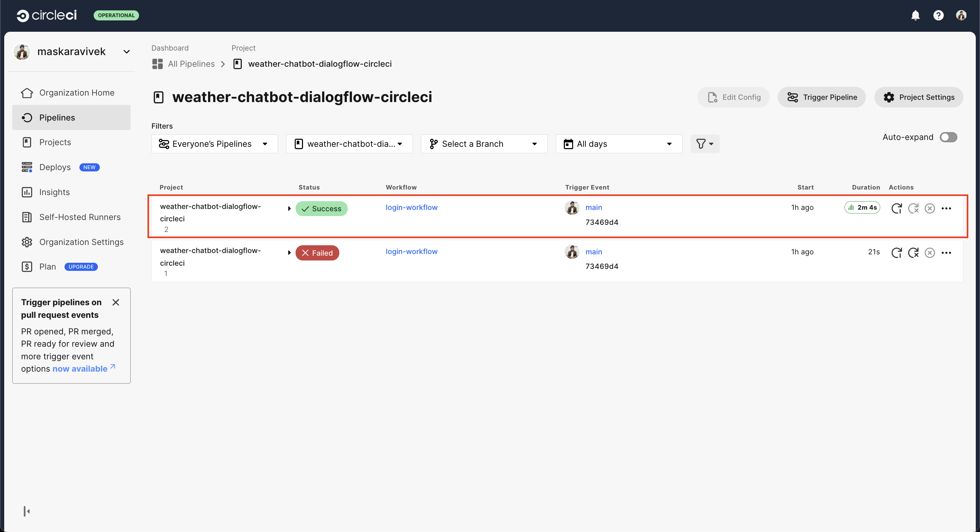Click the Trigger Pipeline button
Image resolution: width=980 pixels, height=532 pixels.
click(x=822, y=97)
